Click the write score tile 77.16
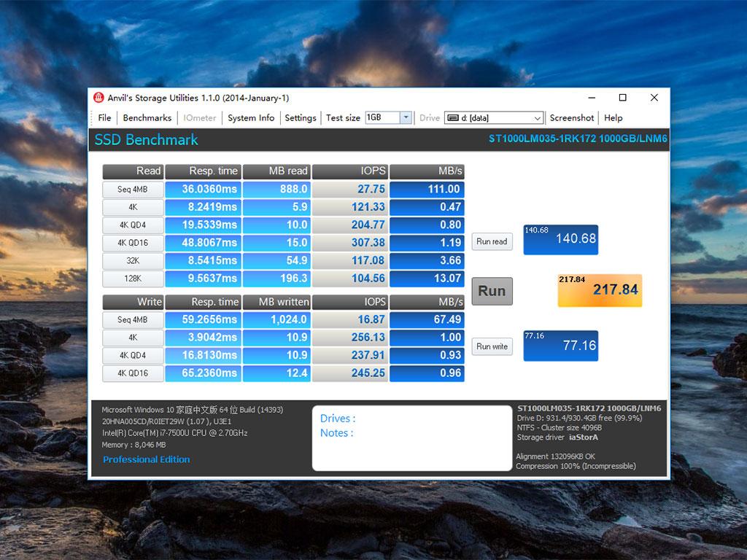 pyautogui.click(x=561, y=346)
